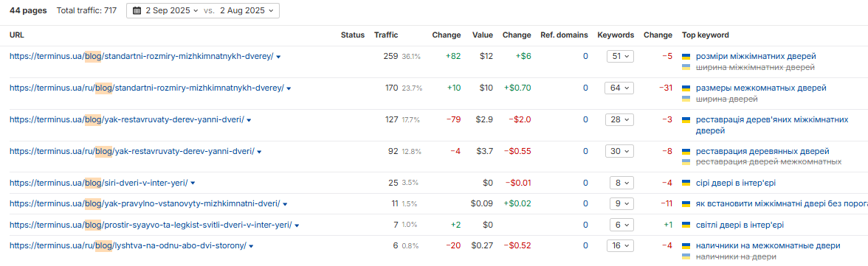Open caret menu next to siri-dveri-v-inter-yeri URL
This screenshot has width=868, height=266.
[x=193, y=183]
